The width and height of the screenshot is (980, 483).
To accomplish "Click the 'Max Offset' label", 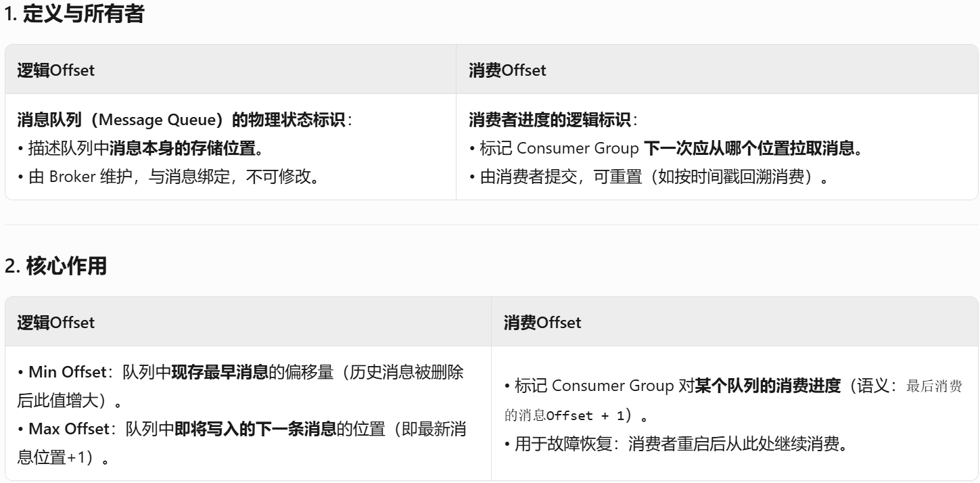I will click(x=68, y=428).
